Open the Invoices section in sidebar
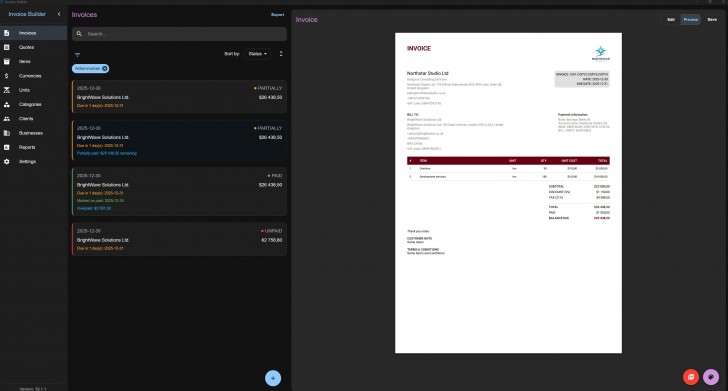728x391 pixels. tap(33, 33)
